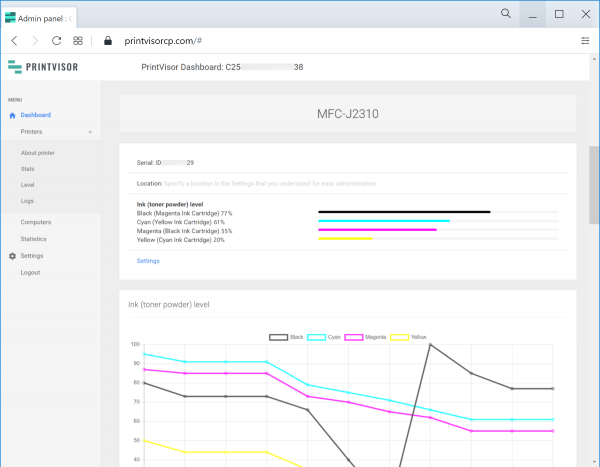
Task: Open the tab grid overview icon
Action: [78, 41]
